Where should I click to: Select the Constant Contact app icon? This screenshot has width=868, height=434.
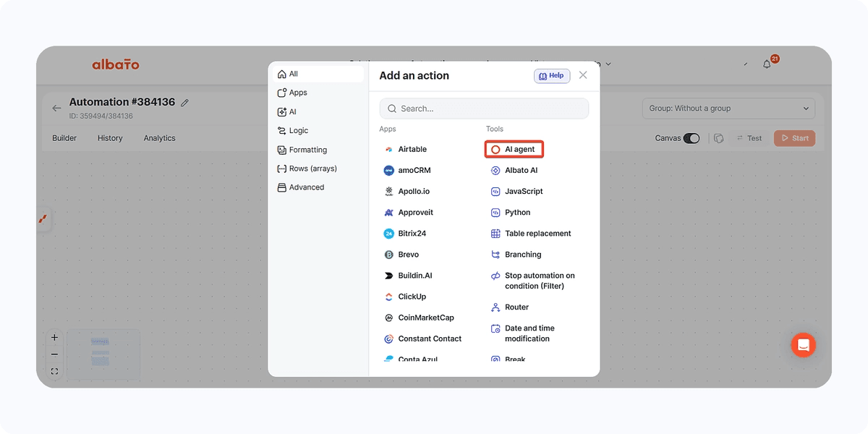389,339
